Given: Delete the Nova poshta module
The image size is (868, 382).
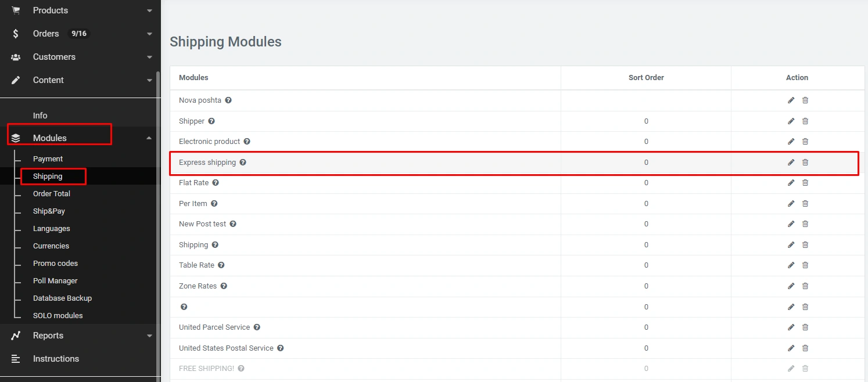Looking at the screenshot, I should [x=805, y=100].
